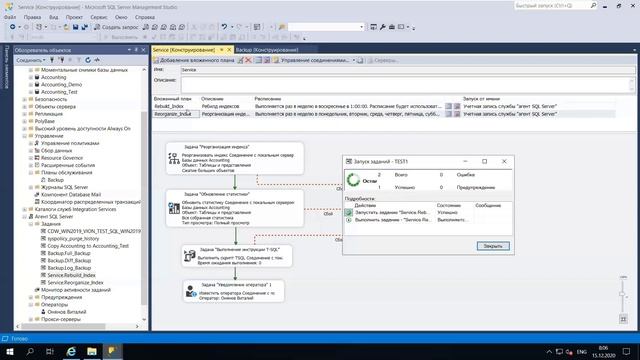The image size is (640, 360).
Task: Select job Service.Rebuild_Index
Action: (x=71, y=276)
